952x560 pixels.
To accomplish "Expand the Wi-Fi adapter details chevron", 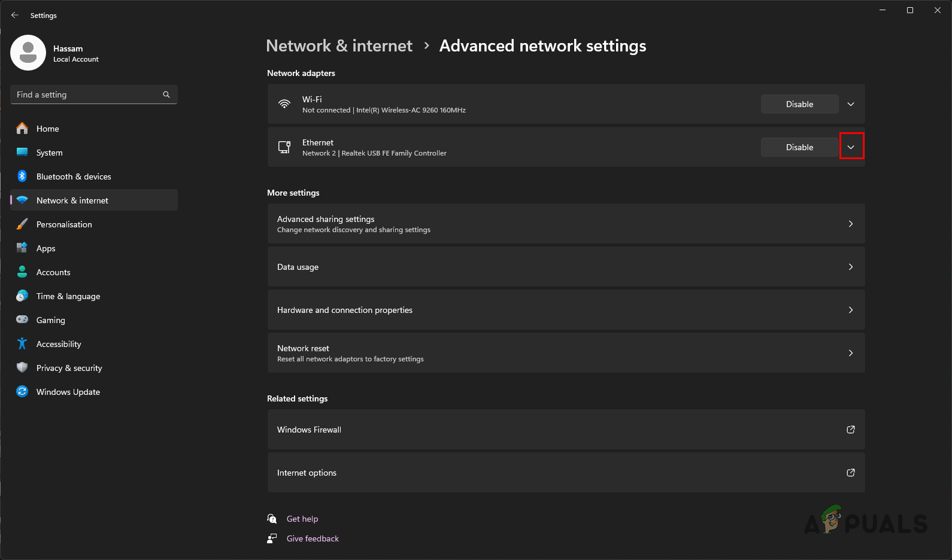I will 850,104.
